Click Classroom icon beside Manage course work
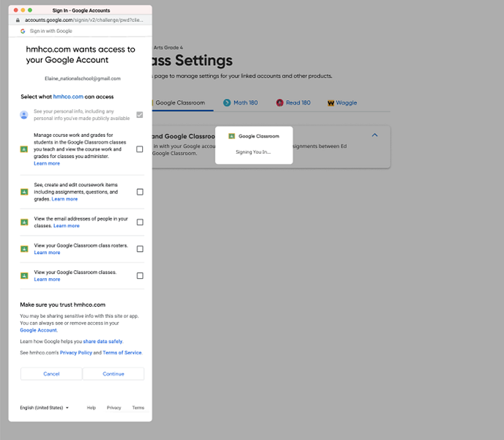 (x=23, y=149)
